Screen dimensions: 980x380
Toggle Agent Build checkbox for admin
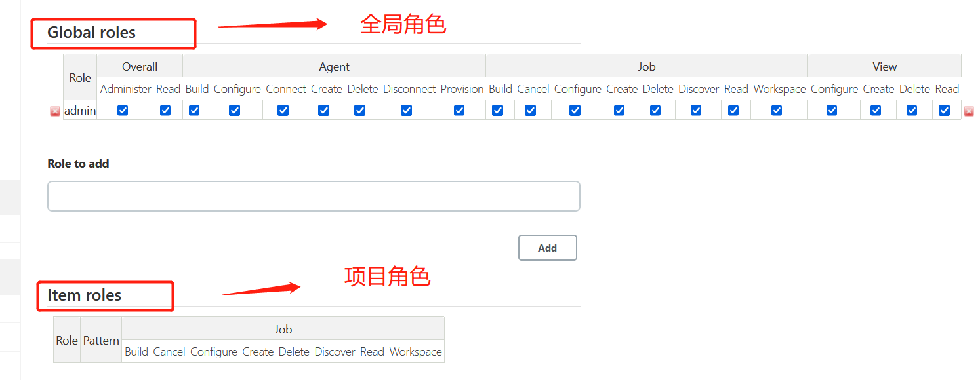194,111
